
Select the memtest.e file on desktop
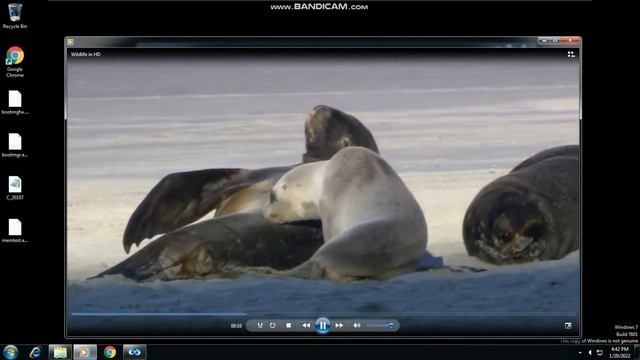pyautogui.click(x=15, y=231)
